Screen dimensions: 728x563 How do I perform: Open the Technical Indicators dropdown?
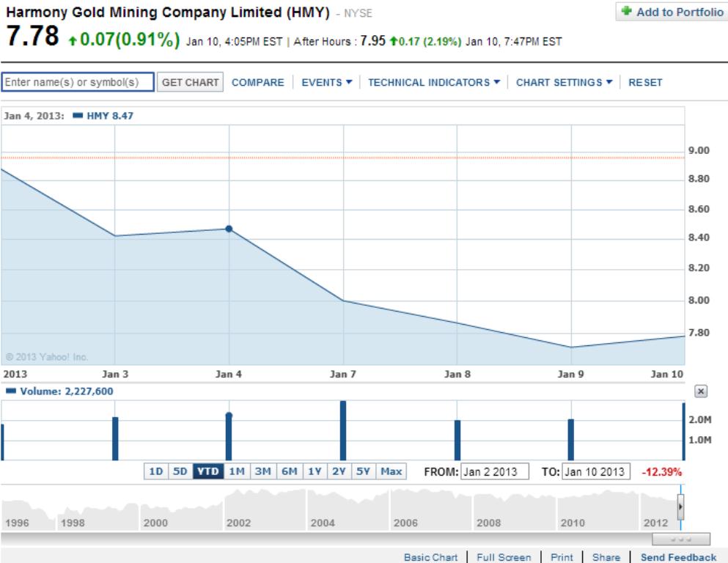tap(433, 83)
